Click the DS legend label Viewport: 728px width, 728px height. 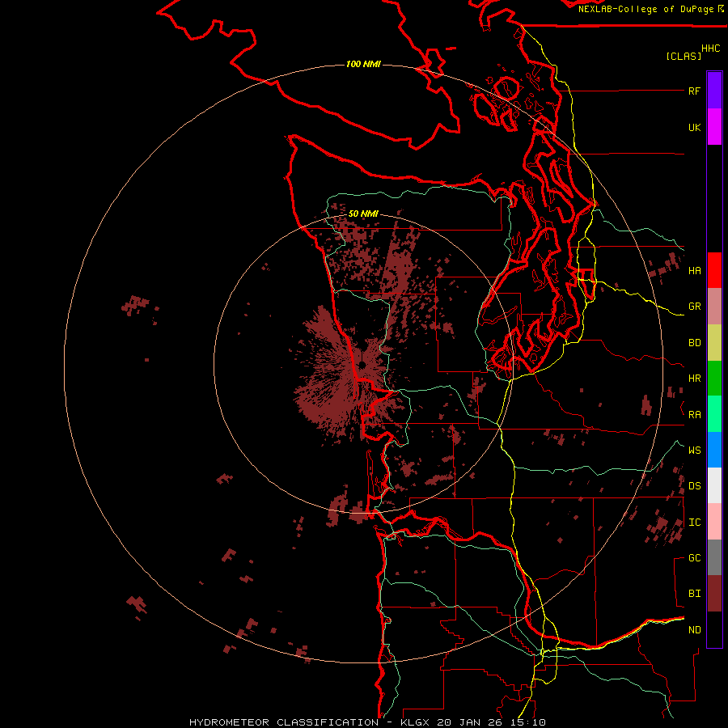pyautogui.click(x=694, y=486)
